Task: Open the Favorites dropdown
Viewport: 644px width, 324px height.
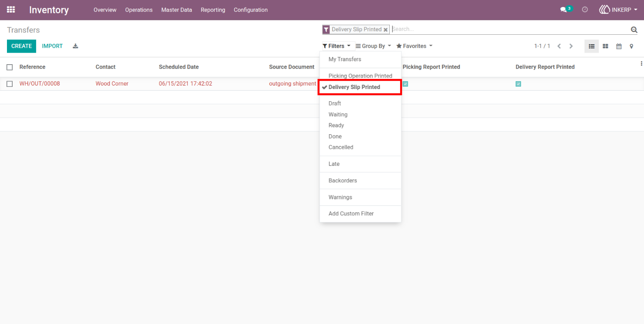Action: [414, 46]
